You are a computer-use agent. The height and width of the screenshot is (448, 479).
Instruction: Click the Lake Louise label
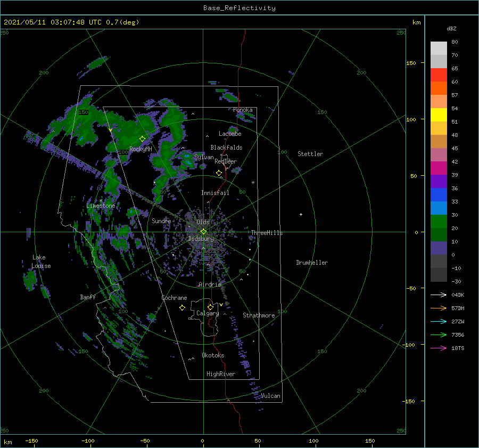[41, 262]
